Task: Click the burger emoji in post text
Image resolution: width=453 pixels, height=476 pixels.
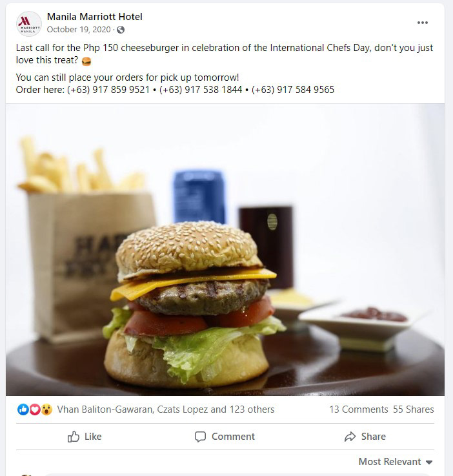Action: tap(86, 61)
